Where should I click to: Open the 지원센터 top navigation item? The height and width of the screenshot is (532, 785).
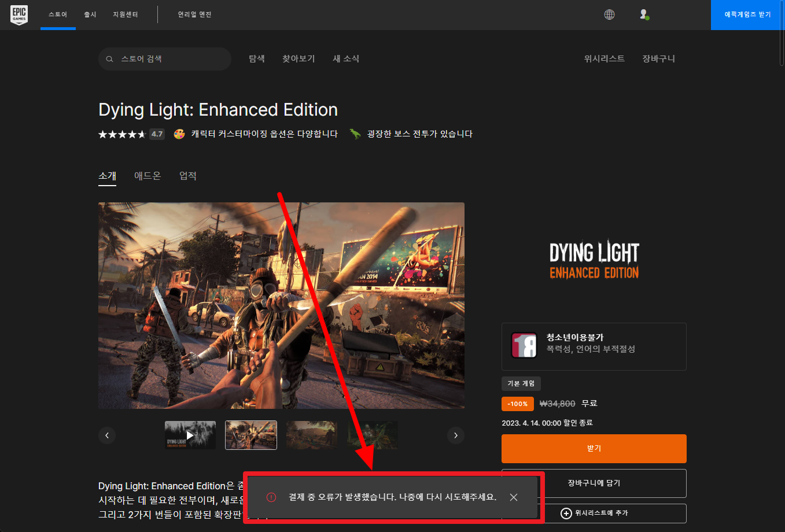tap(126, 14)
